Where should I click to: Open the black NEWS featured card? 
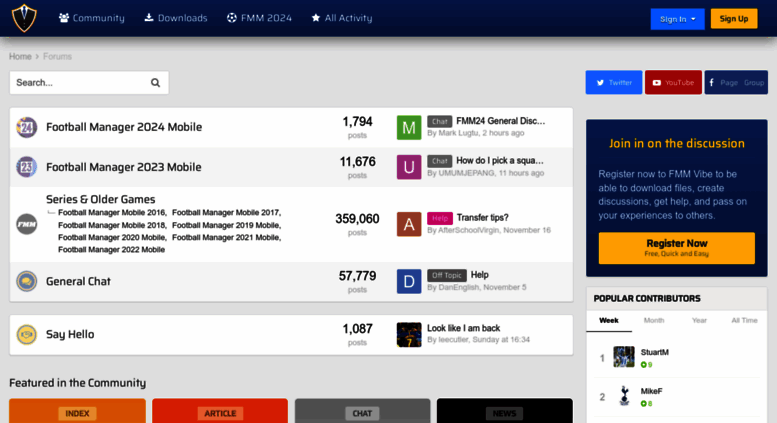(x=504, y=411)
